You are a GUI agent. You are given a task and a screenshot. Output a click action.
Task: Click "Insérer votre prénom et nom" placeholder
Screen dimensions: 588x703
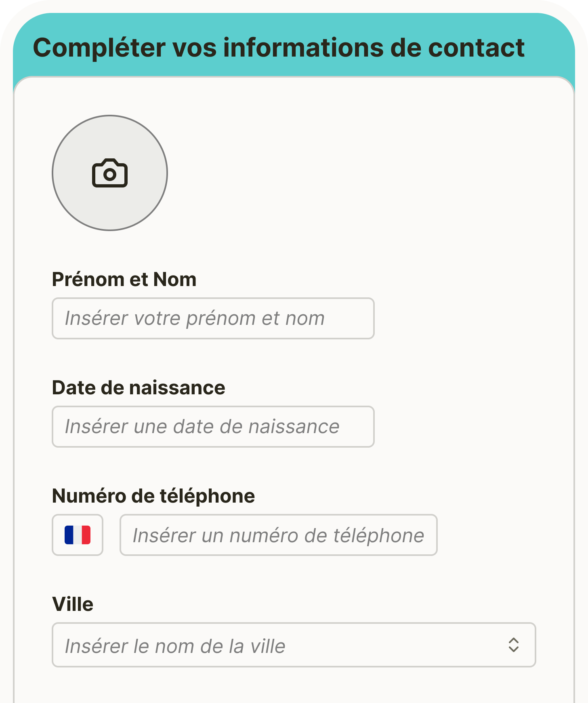(195, 318)
